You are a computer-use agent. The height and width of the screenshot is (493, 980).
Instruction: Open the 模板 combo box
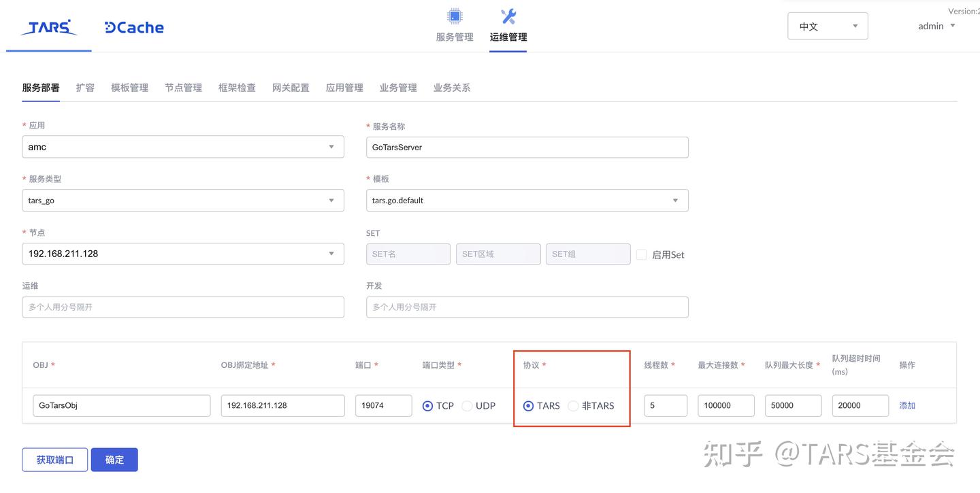527,200
